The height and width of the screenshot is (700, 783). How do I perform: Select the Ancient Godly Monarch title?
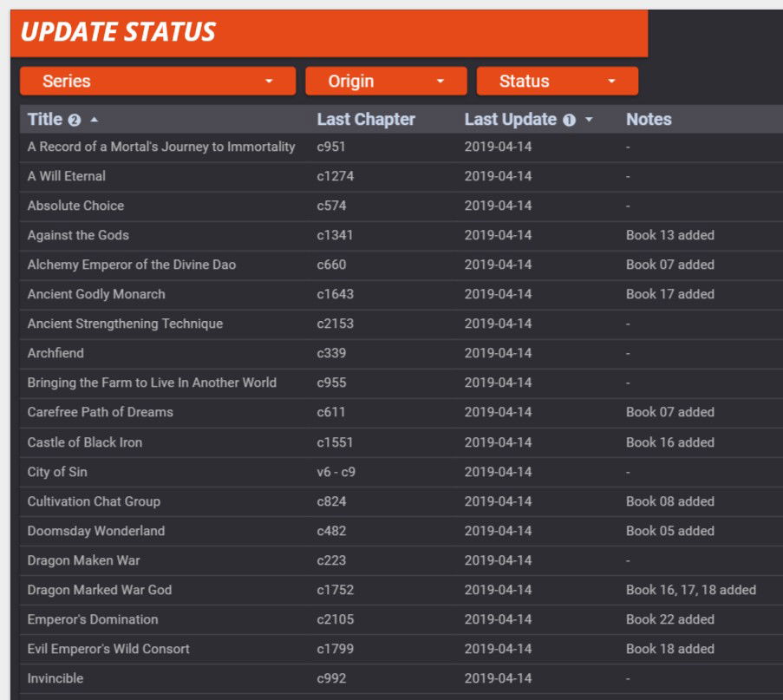click(x=96, y=294)
